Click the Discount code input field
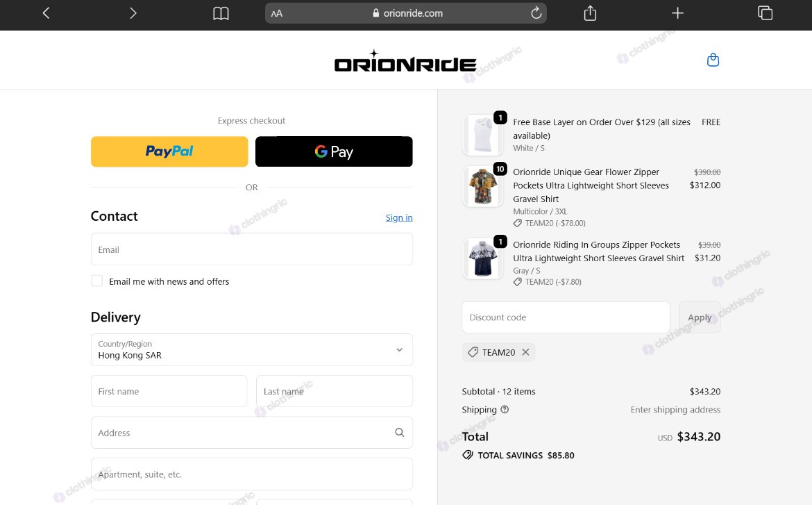The height and width of the screenshot is (505, 812). tap(566, 317)
